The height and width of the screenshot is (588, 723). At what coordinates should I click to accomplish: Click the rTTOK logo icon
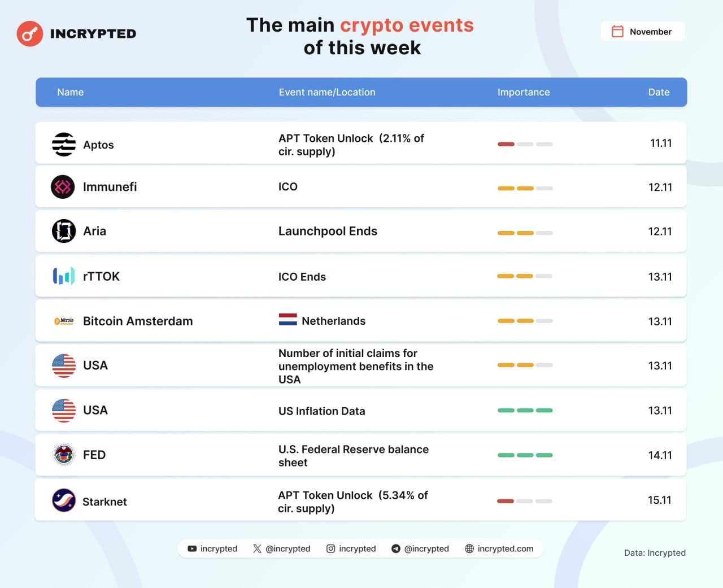tap(64, 276)
